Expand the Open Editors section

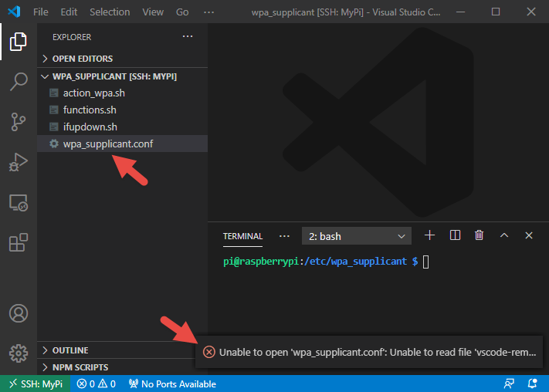pos(122,59)
